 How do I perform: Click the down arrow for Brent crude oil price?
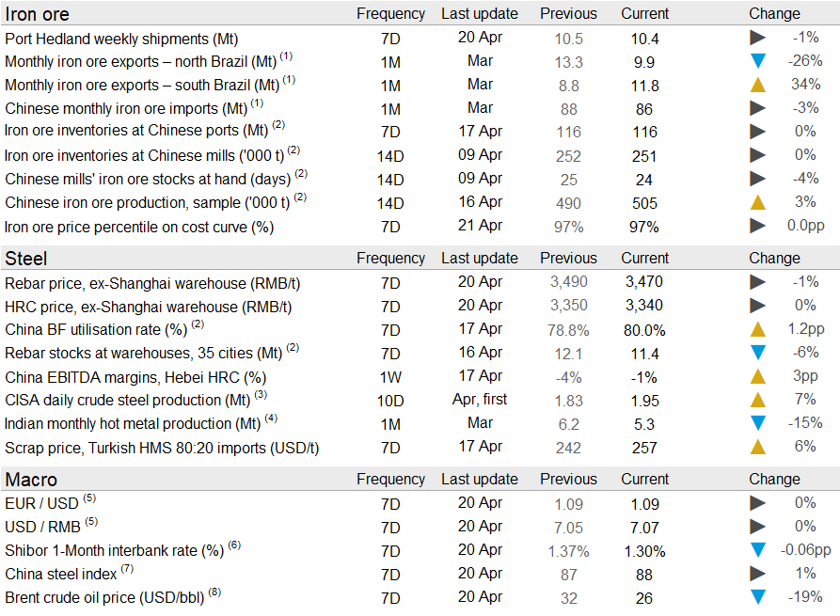point(757,597)
